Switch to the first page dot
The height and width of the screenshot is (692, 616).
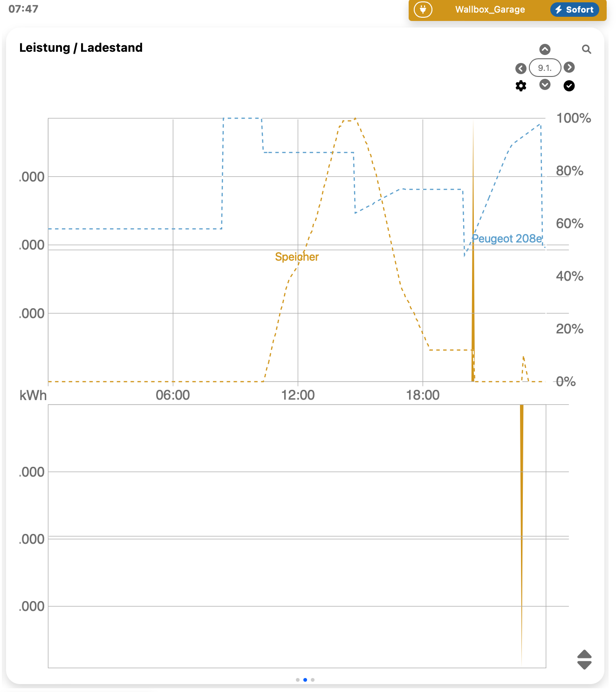298,680
